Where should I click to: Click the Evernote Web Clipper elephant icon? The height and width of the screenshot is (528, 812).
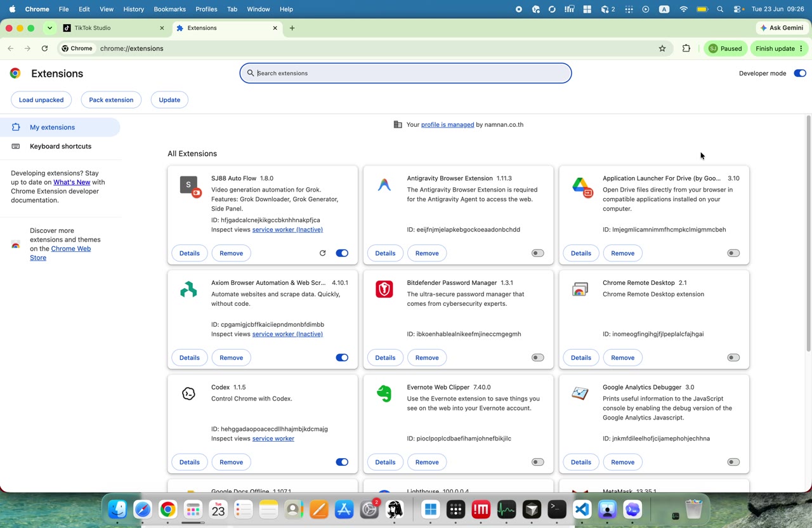[x=384, y=394]
